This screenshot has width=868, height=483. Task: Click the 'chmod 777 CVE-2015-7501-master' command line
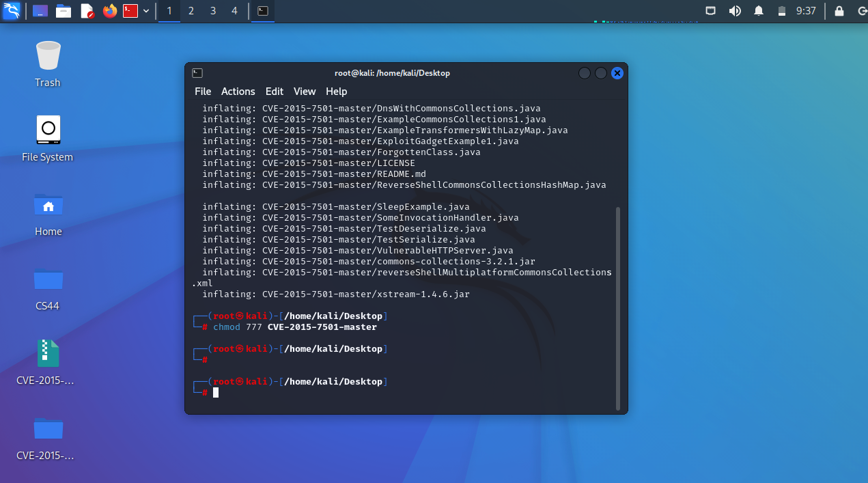tap(295, 327)
